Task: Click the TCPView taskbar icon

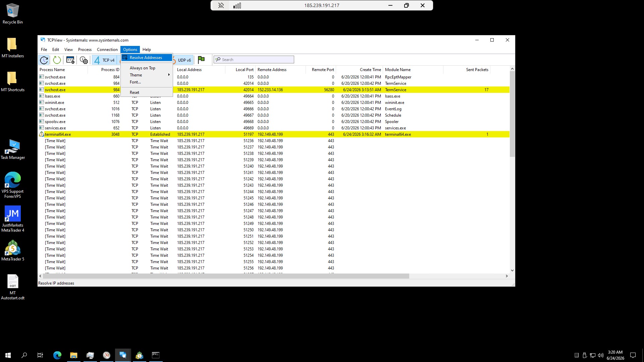Action: click(x=123, y=355)
